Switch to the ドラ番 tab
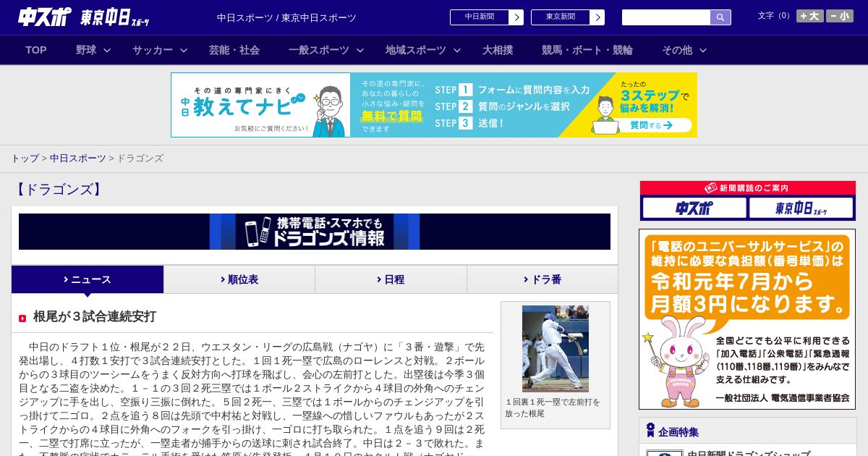 click(542, 279)
